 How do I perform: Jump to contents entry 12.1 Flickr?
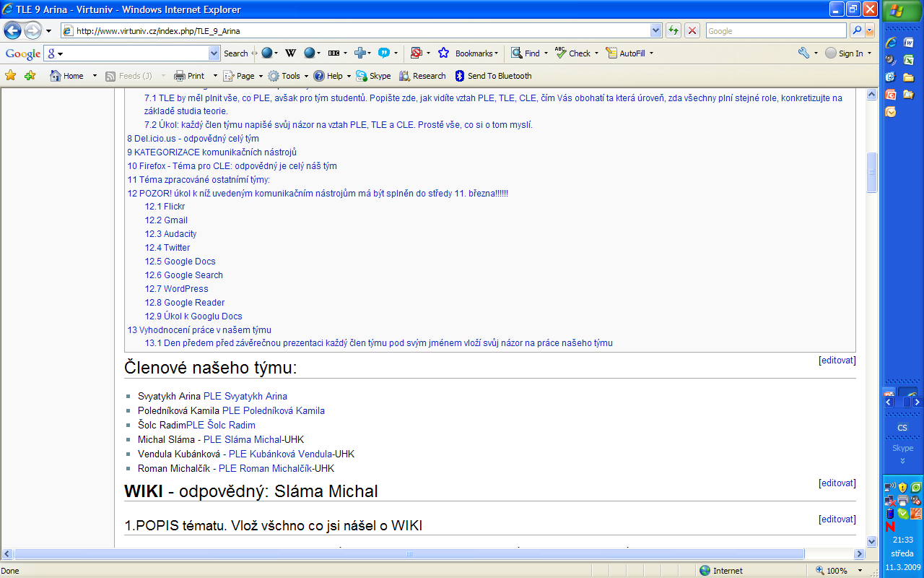(165, 207)
